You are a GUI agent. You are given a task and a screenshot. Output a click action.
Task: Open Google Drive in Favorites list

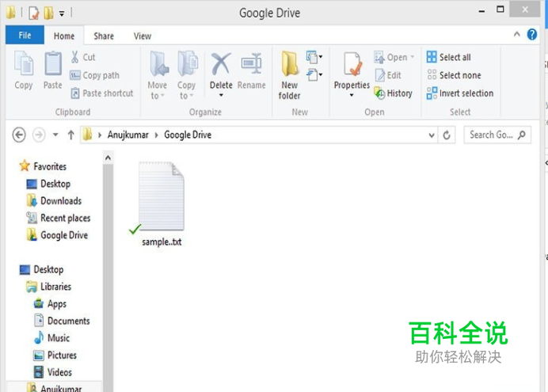pyautogui.click(x=57, y=235)
